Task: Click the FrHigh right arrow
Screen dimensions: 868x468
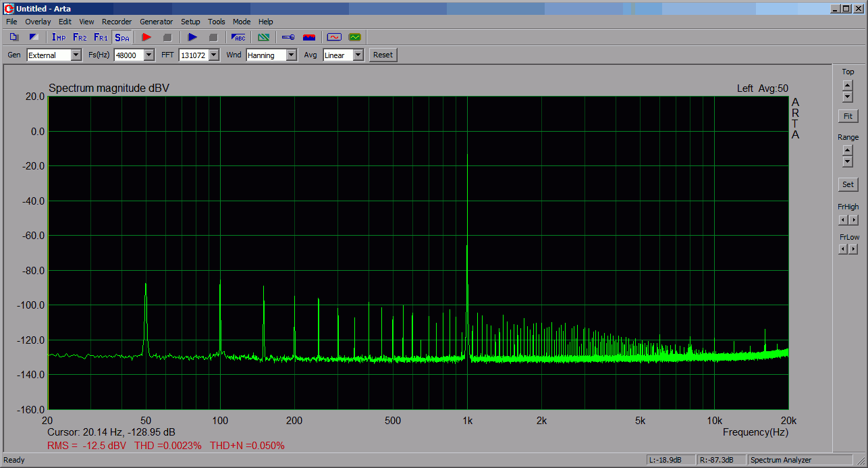Action: 854,220
